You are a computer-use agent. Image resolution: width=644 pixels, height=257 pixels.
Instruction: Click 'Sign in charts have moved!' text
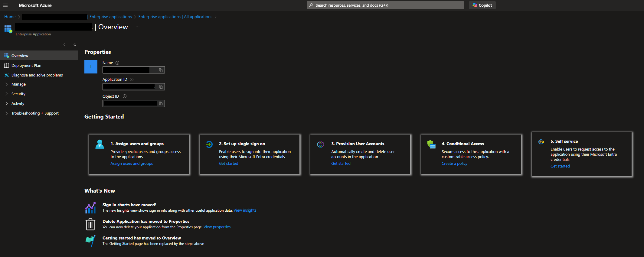129,205
